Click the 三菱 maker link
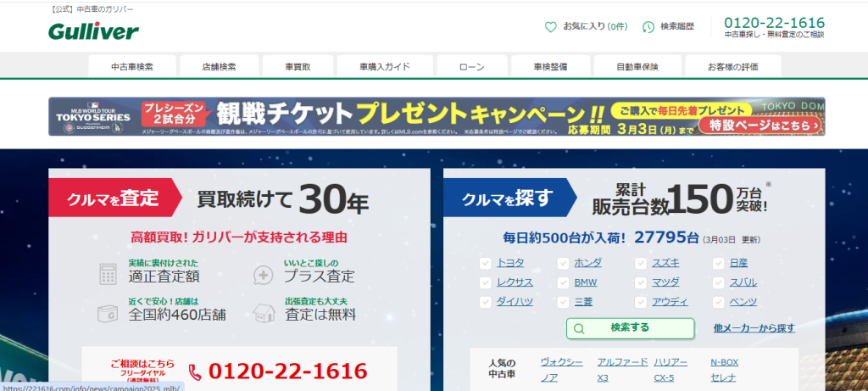 [583, 302]
